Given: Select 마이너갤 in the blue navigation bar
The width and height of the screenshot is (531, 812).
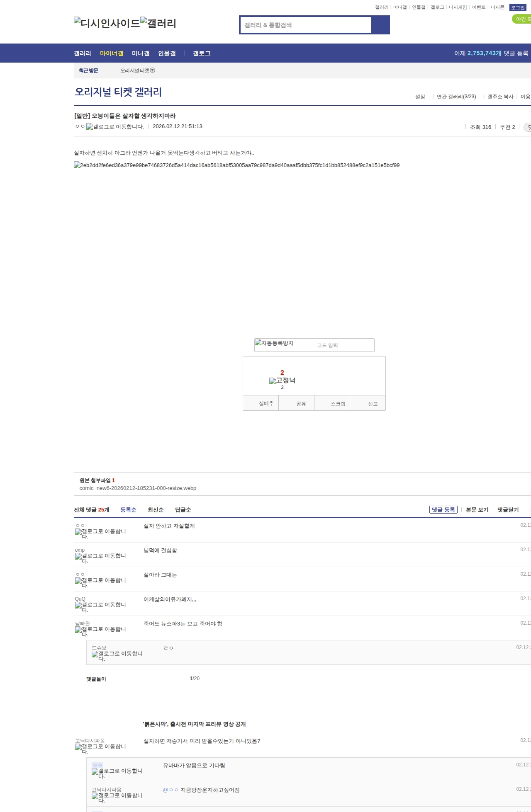Looking at the screenshot, I should coord(112,53).
